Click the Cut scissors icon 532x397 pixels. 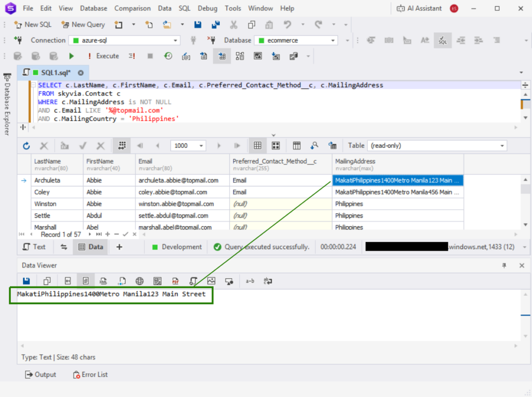[x=233, y=24]
